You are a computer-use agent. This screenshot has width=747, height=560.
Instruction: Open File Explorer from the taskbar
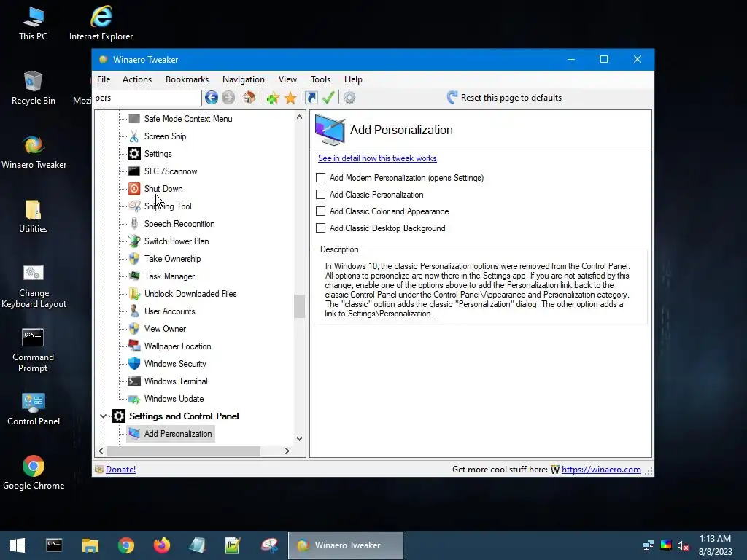point(90,545)
